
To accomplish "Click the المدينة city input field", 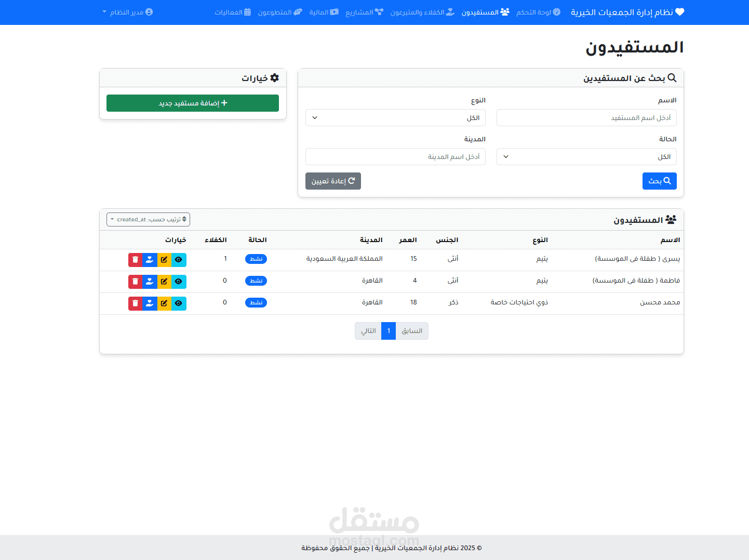I will tap(395, 157).
